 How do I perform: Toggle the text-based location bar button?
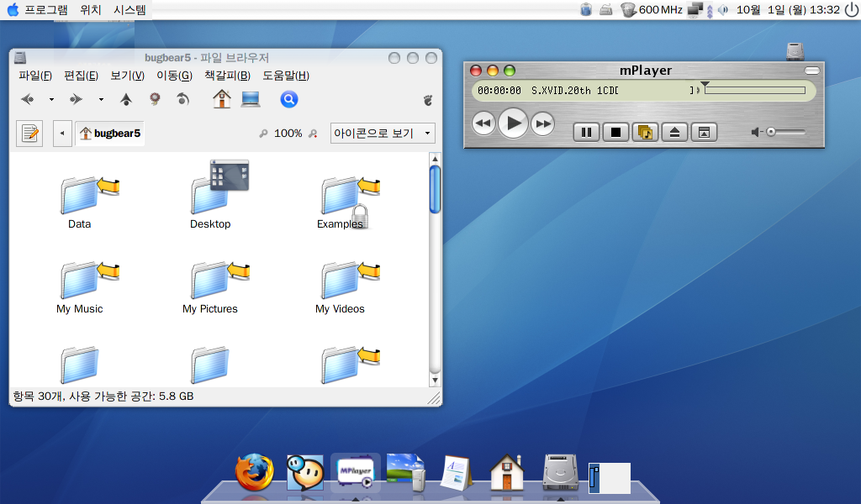(29, 134)
